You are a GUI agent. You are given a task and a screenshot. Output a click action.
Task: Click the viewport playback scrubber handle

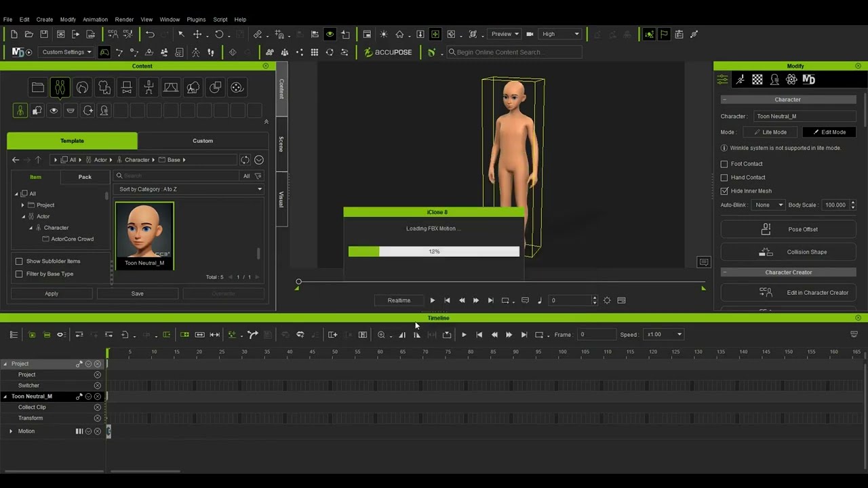click(x=298, y=281)
